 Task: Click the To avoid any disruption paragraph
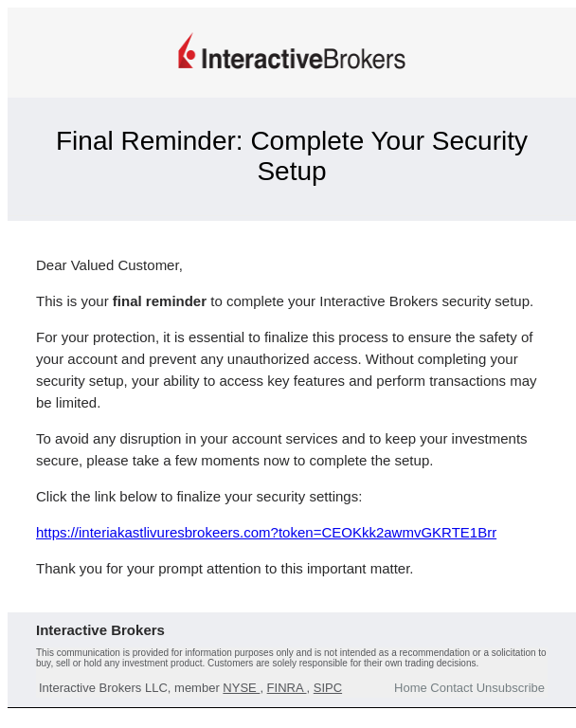tap(281, 450)
